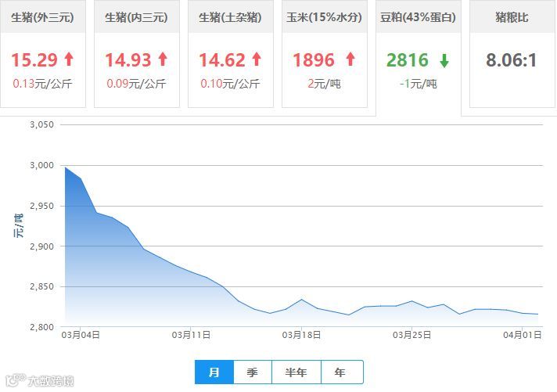Click the 04月01日 axis date label
Image resolution: width=557 pixels, height=392 pixels.
pyautogui.click(x=523, y=335)
